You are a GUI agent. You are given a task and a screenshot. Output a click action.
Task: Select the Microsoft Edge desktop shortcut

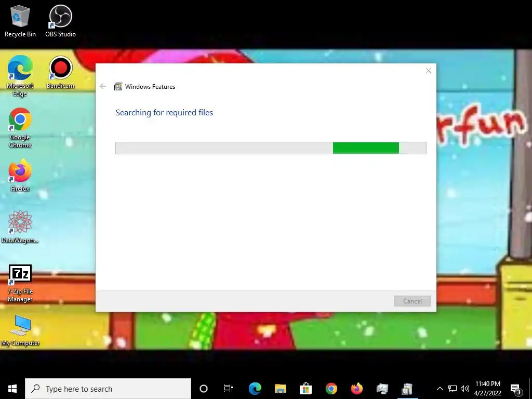(x=20, y=76)
